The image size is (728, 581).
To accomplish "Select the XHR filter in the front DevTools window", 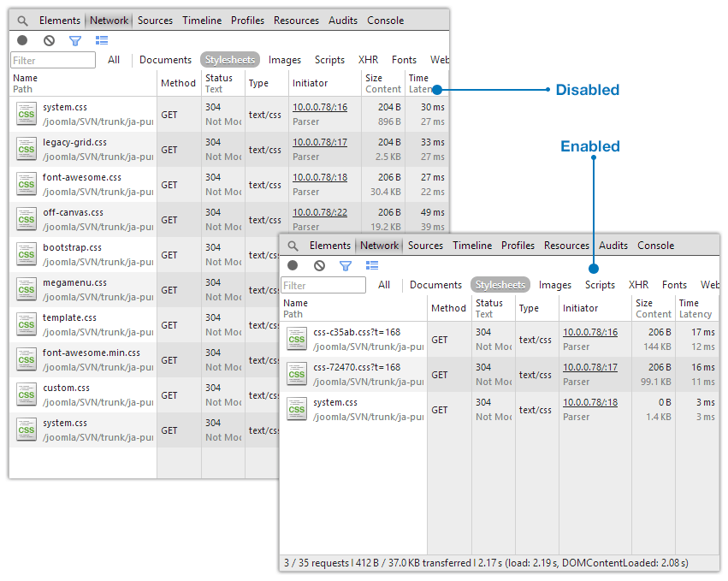I will tap(638, 285).
